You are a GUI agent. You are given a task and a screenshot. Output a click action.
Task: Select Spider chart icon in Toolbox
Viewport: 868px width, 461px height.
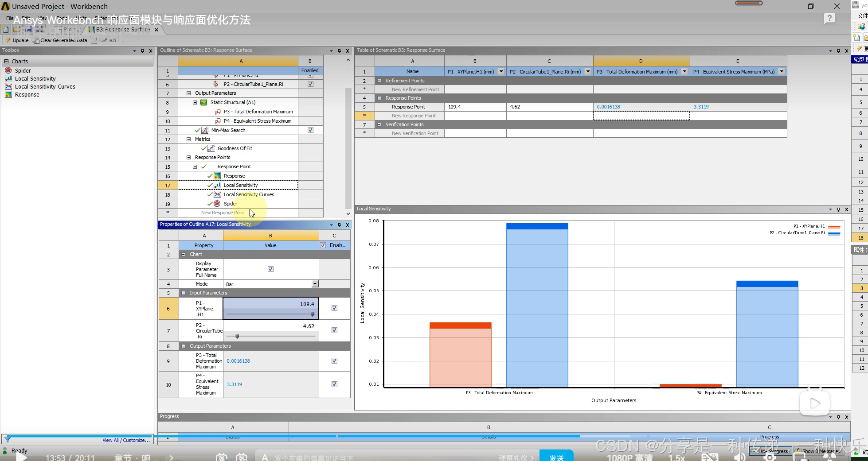[x=8, y=70]
